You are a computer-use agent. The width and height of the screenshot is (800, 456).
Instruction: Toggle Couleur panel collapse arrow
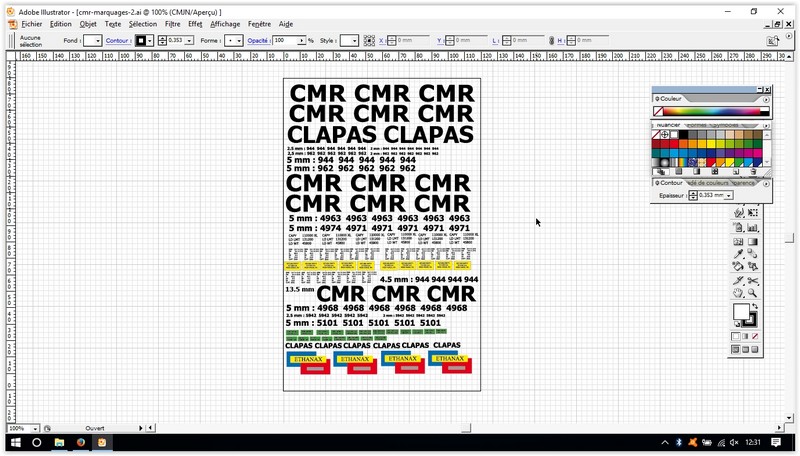pyautogui.click(x=657, y=99)
